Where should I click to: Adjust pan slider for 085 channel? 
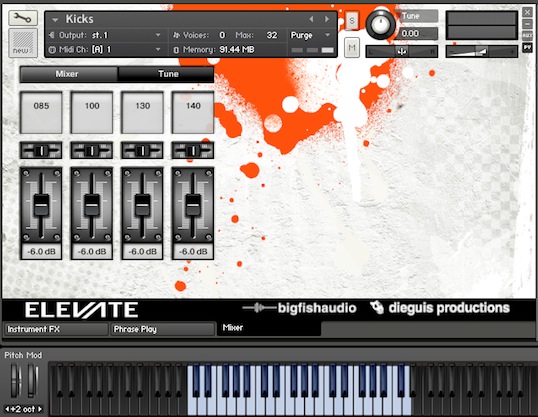click(x=41, y=150)
